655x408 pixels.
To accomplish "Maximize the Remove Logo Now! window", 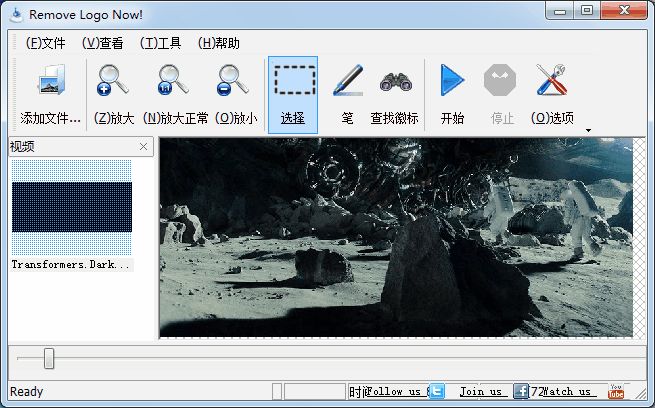I will click(x=587, y=10).
